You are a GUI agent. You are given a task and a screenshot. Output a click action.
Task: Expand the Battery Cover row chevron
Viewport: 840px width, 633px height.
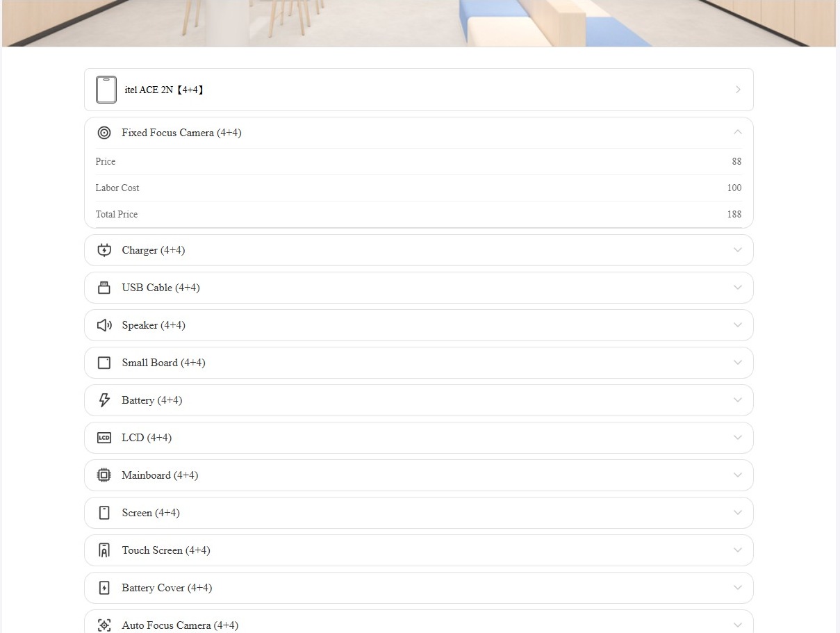[x=738, y=588]
